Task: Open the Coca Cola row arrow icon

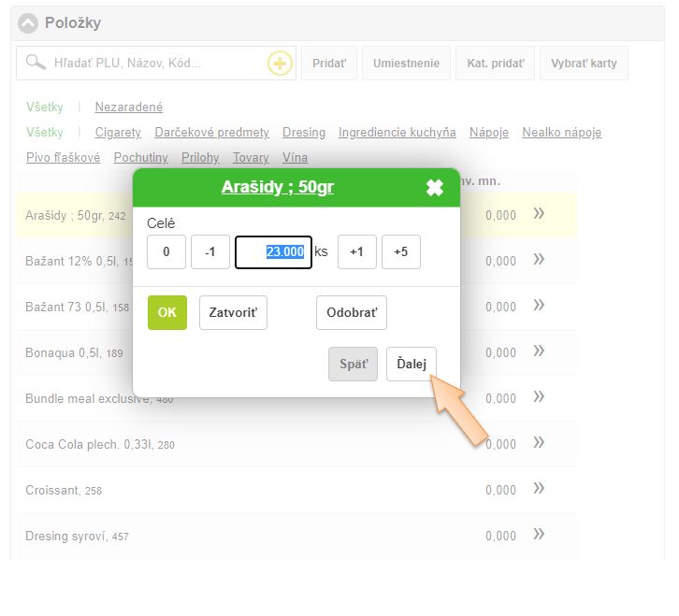Action: (x=539, y=443)
